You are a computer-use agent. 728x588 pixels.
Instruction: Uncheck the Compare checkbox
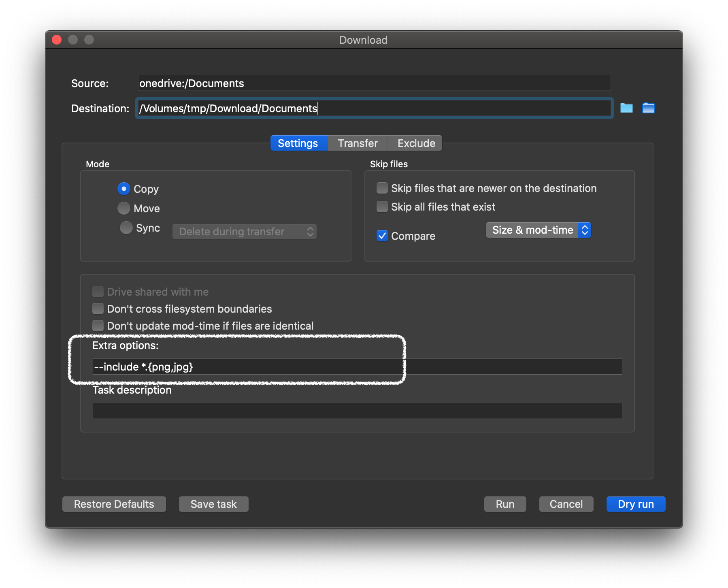tap(382, 236)
